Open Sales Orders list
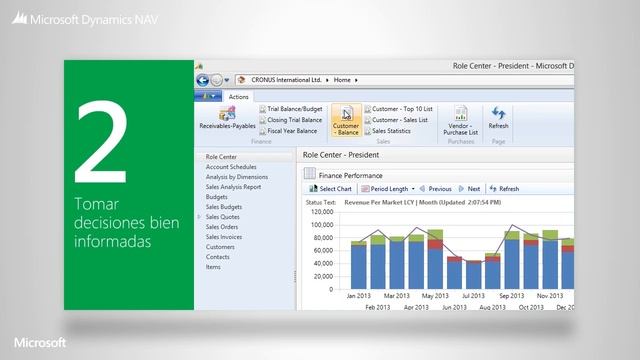This screenshot has height=360, width=640. (x=222, y=227)
